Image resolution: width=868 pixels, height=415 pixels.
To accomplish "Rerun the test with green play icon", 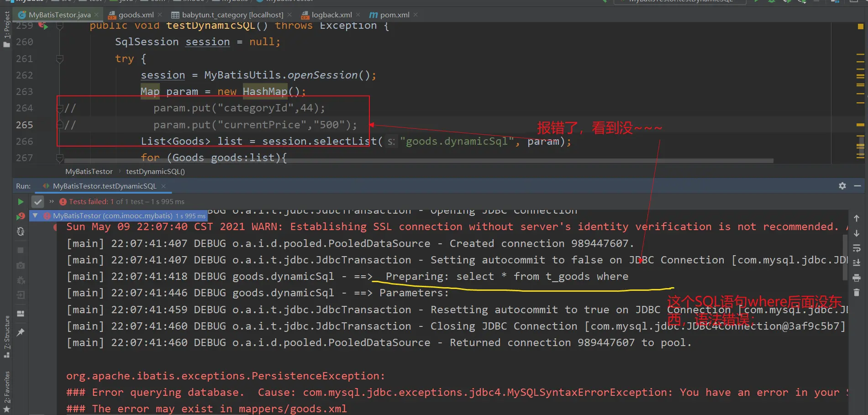I will pos(21,201).
